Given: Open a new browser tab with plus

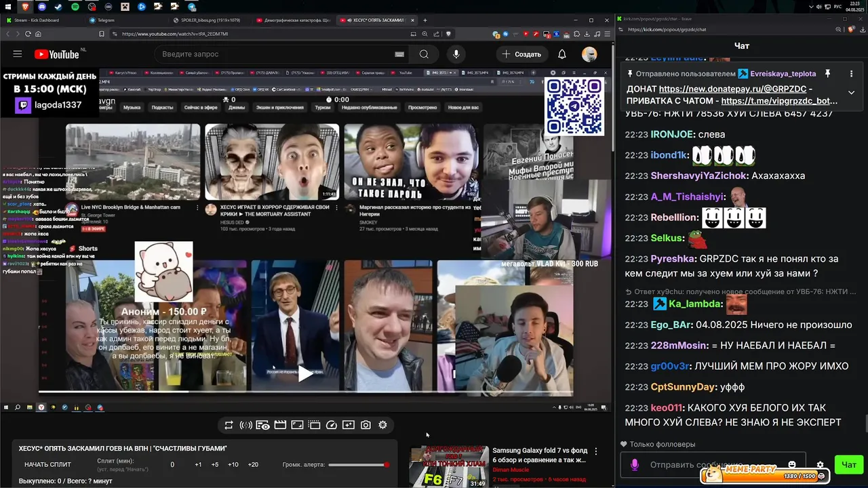Looking at the screenshot, I should pos(425,20).
